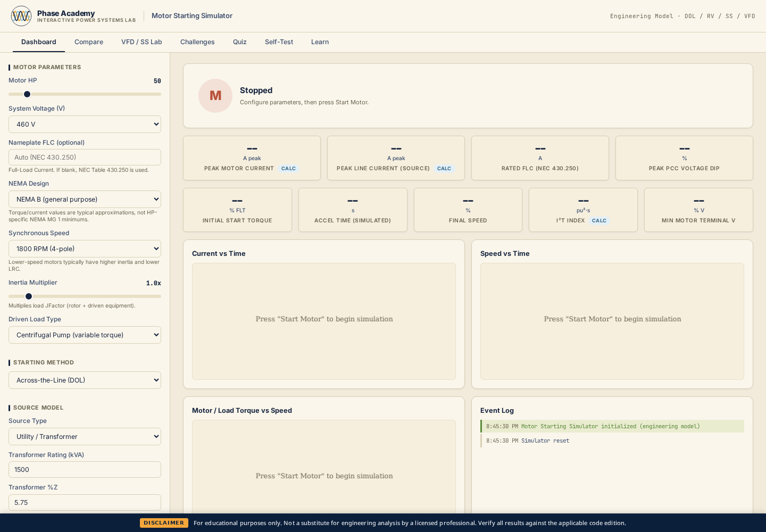766x532 pixels.
Task: Click the Min Motor Terminal V card
Action: click(698, 210)
